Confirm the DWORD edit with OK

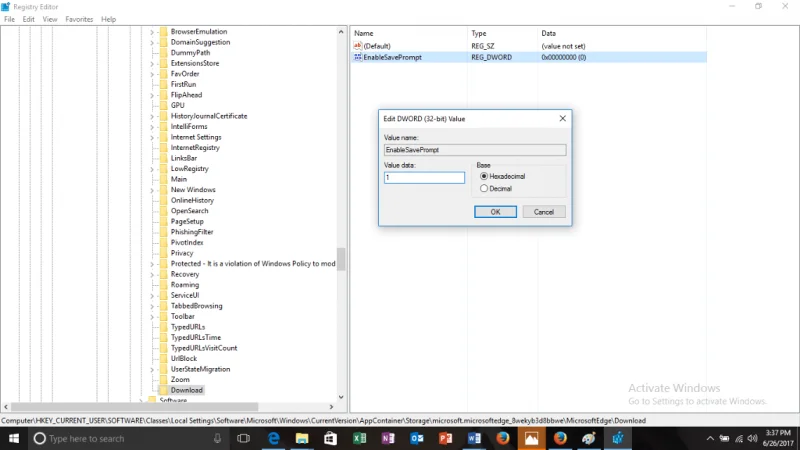click(x=495, y=212)
